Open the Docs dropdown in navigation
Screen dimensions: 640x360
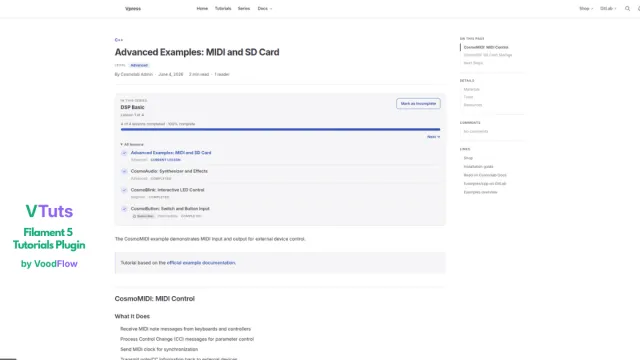click(264, 9)
